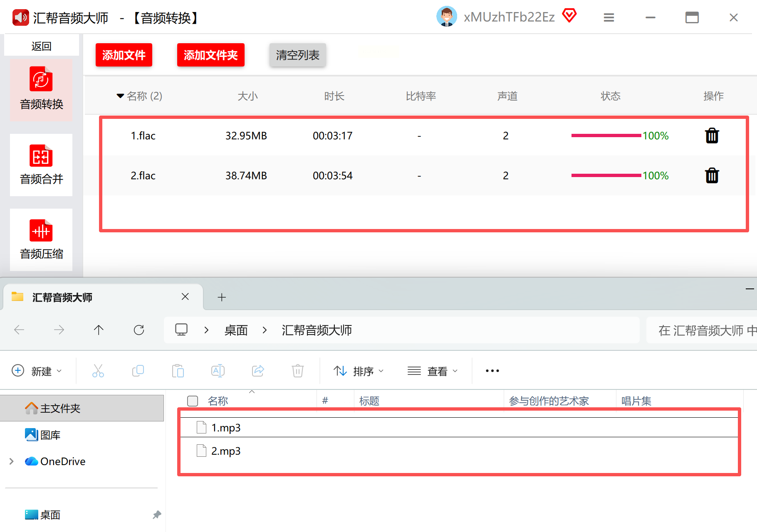
Task: Open the hamburger menu in title bar
Action: click(x=609, y=17)
